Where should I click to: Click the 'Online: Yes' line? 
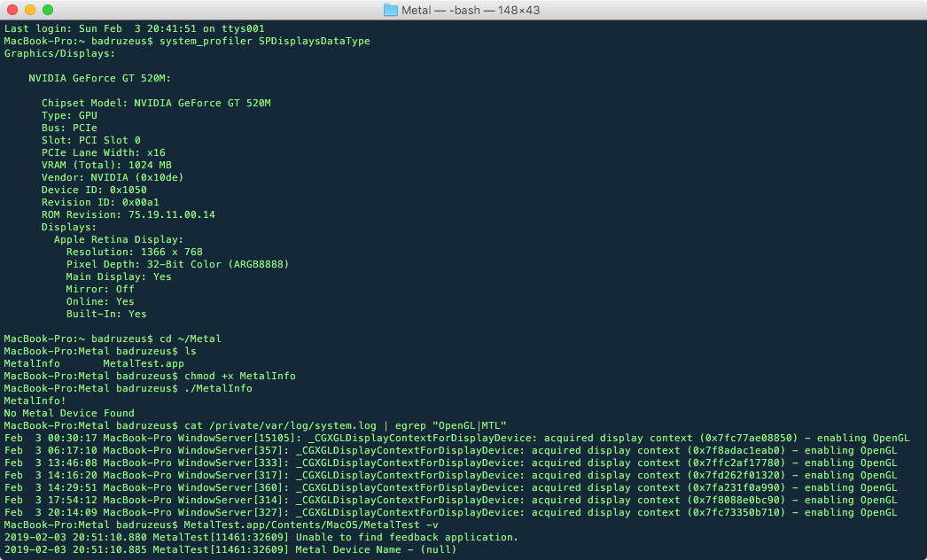coord(100,301)
